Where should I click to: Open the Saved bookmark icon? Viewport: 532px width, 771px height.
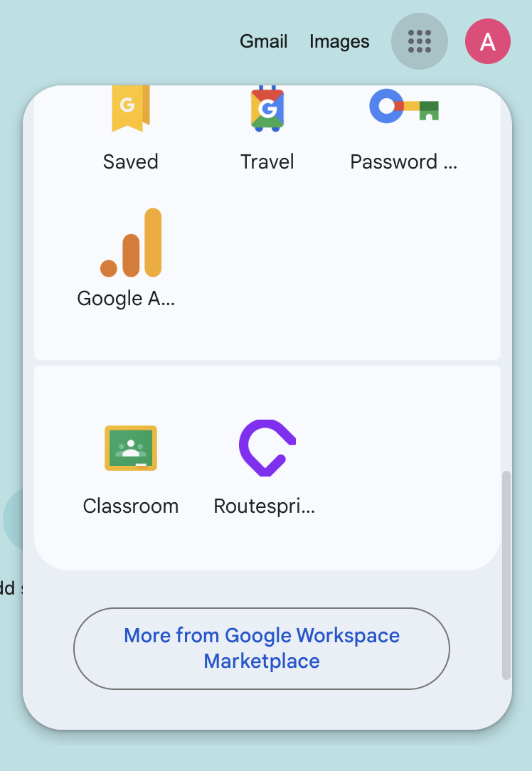[131, 109]
